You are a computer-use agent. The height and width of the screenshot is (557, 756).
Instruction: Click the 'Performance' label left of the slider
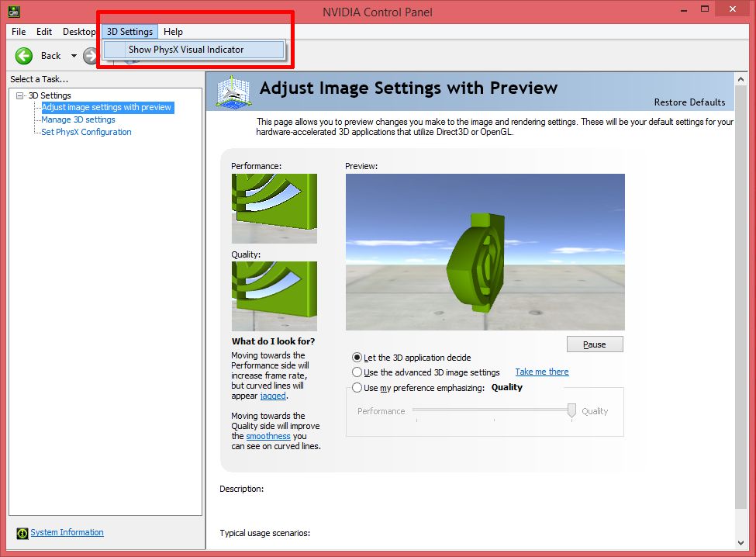pyautogui.click(x=381, y=411)
